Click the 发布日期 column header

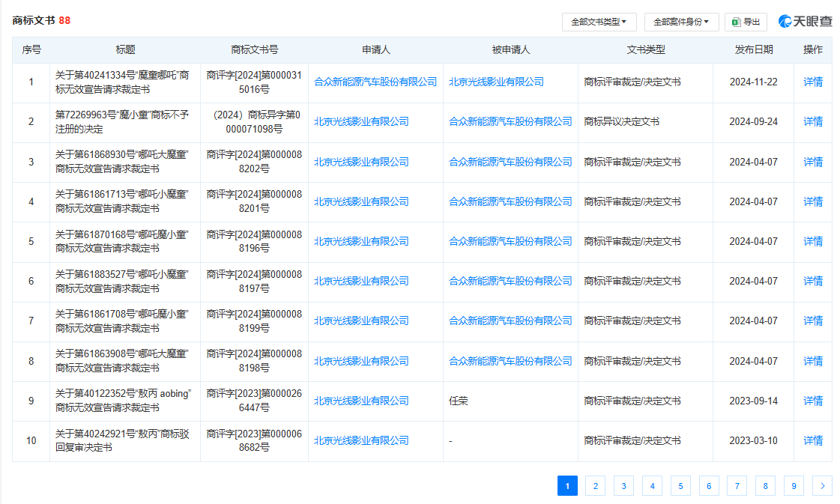pos(753,50)
